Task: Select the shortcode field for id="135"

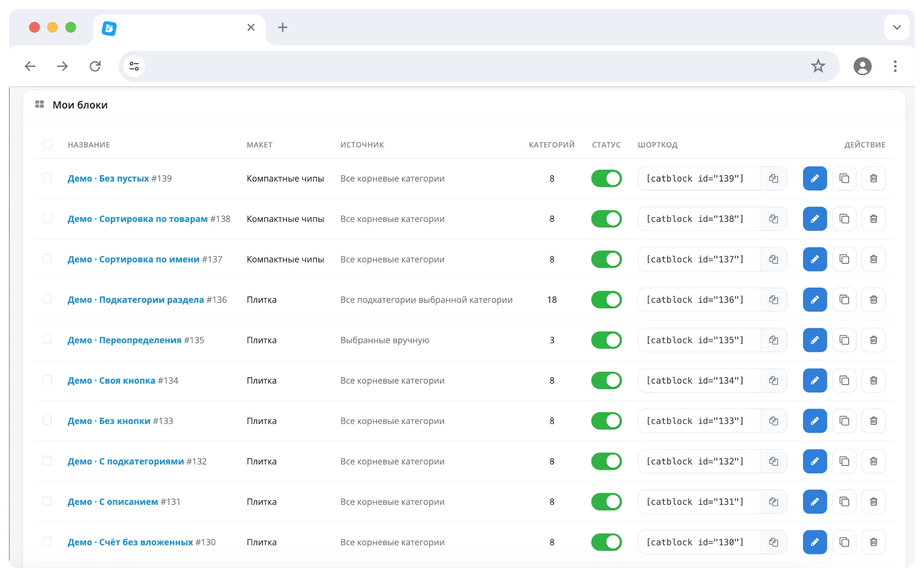Action: [699, 340]
